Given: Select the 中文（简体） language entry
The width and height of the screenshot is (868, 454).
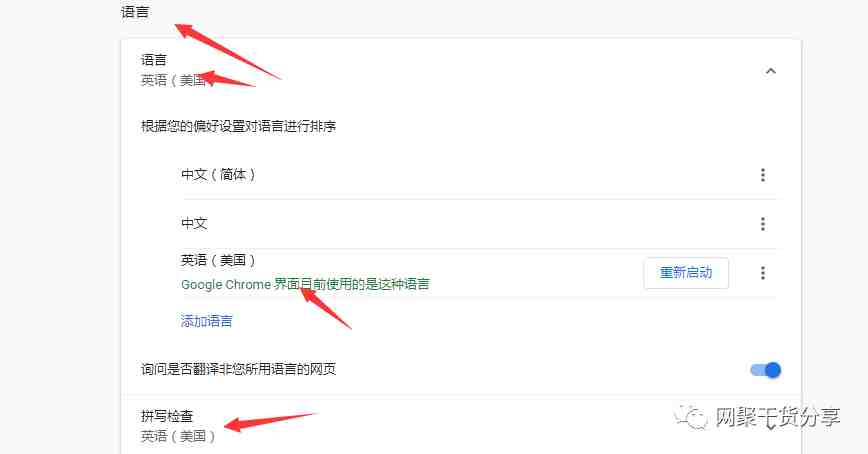Looking at the screenshot, I should [x=218, y=174].
